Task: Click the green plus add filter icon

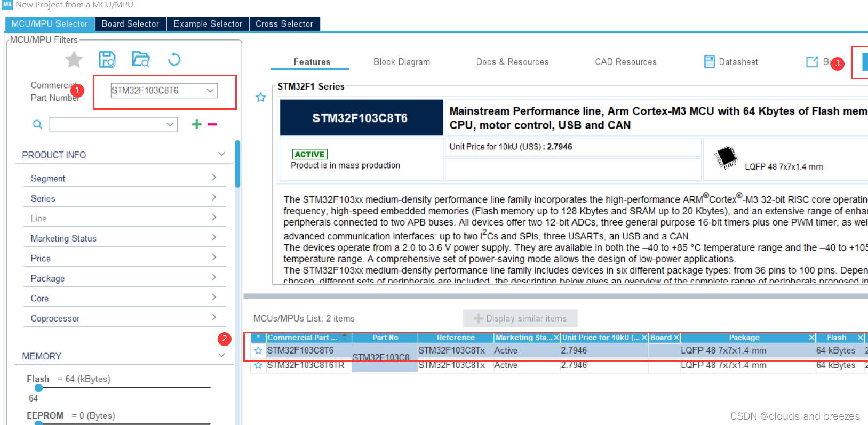Action: (x=197, y=124)
